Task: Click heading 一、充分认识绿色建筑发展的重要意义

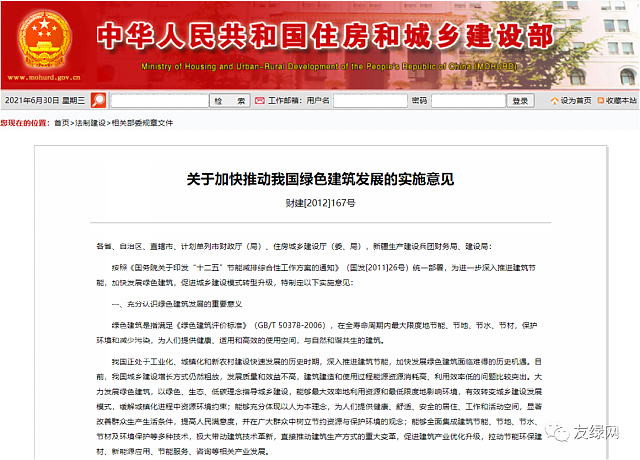Action: pos(177,304)
